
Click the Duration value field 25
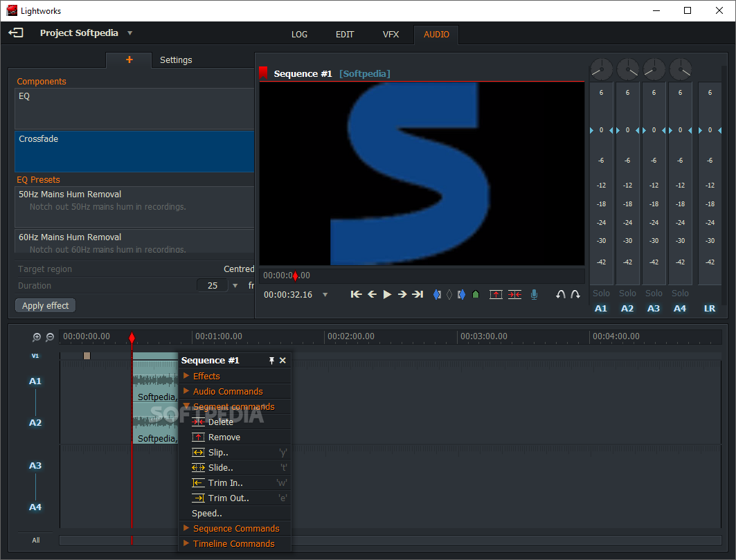pyautogui.click(x=212, y=285)
